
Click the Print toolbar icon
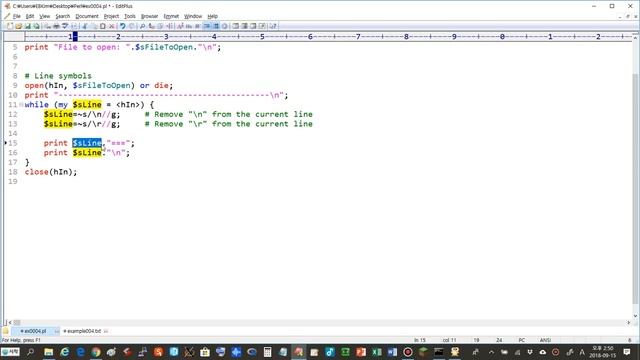[56, 26]
